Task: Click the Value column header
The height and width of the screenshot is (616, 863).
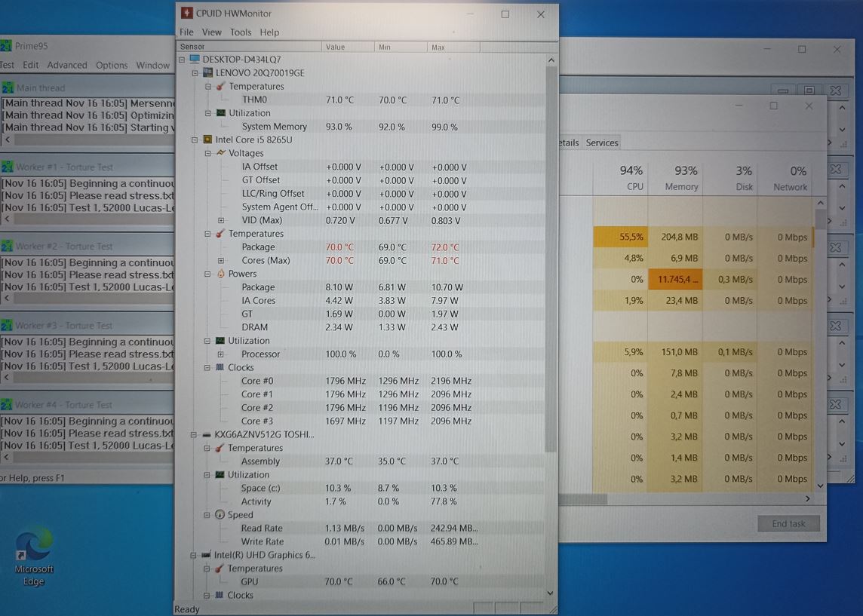Action: click(348, 48)
